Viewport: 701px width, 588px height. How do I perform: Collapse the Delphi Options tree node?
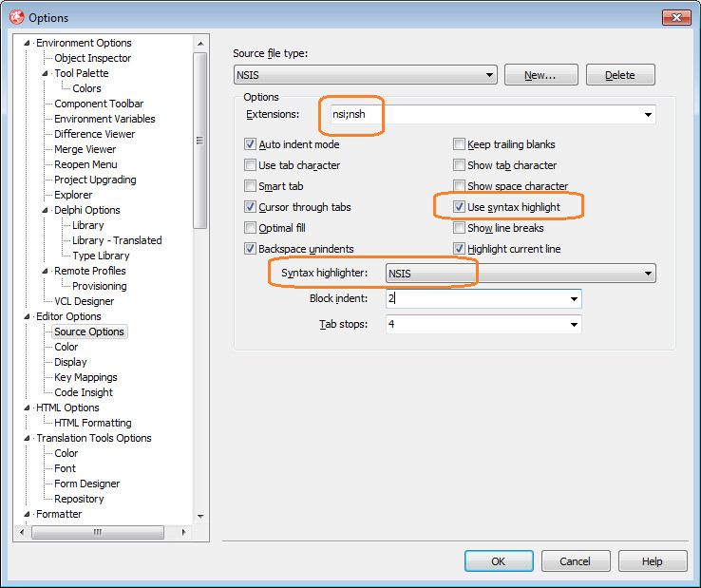coord(45,210)
